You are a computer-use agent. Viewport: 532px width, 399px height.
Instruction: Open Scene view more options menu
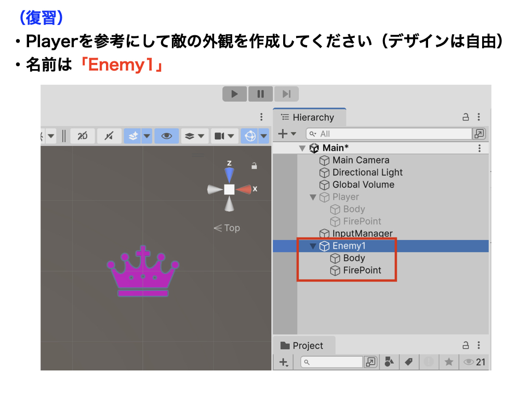point(261,117)
